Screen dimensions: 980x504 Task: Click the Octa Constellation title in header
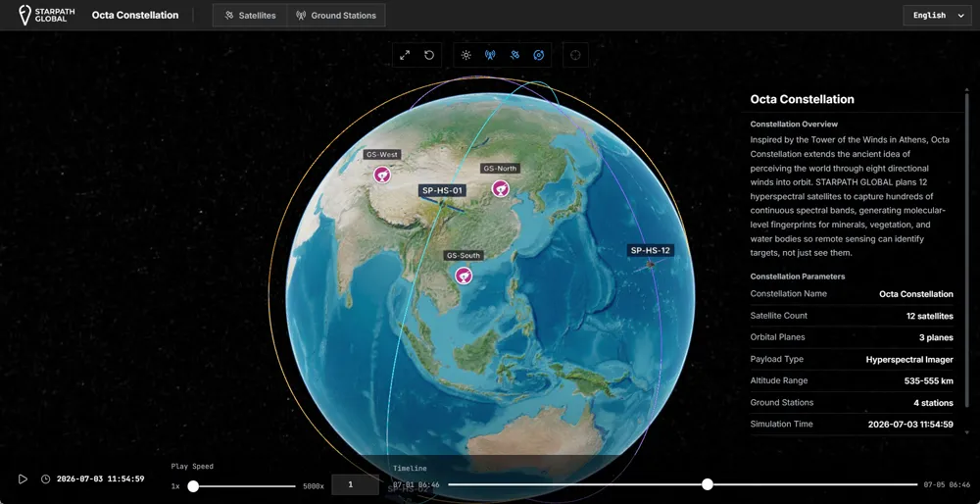tap(135, 15)
